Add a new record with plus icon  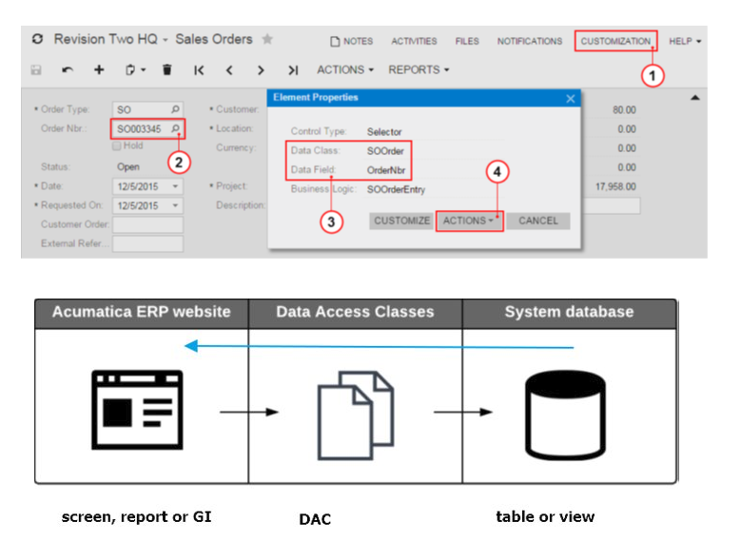pyautogui.click(x=99, y=70)
